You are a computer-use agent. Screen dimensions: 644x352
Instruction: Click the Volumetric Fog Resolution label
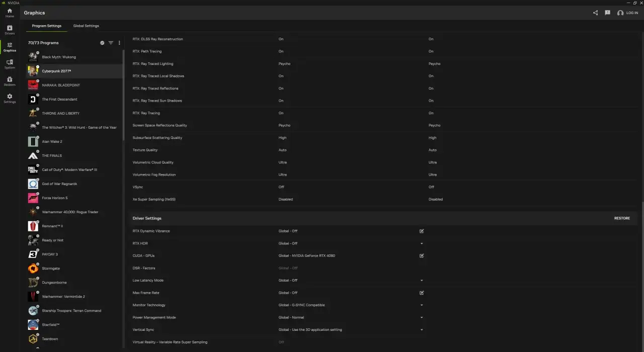pos(154,174)
